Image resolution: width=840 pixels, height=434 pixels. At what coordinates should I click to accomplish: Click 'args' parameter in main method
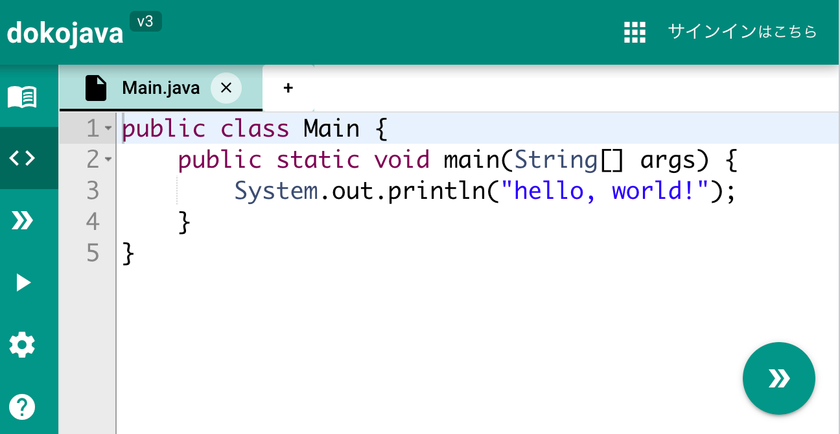pyautogui.click(x=668, y=161)
